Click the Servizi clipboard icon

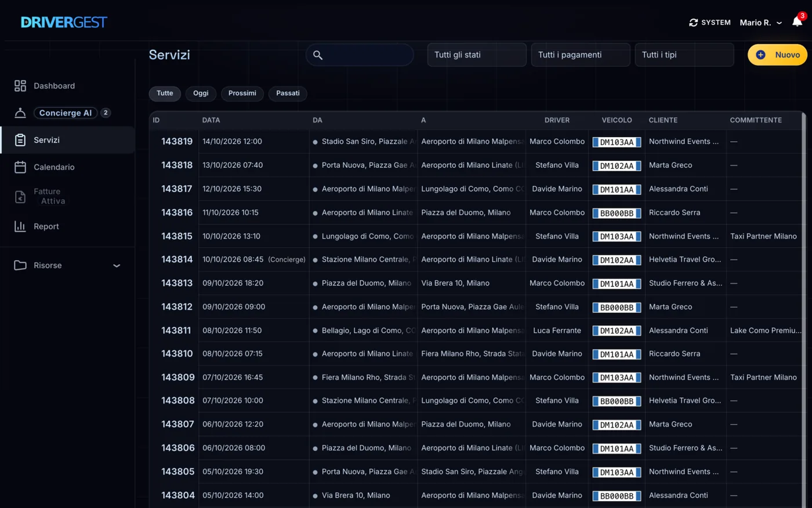click(x=20, y=140)
